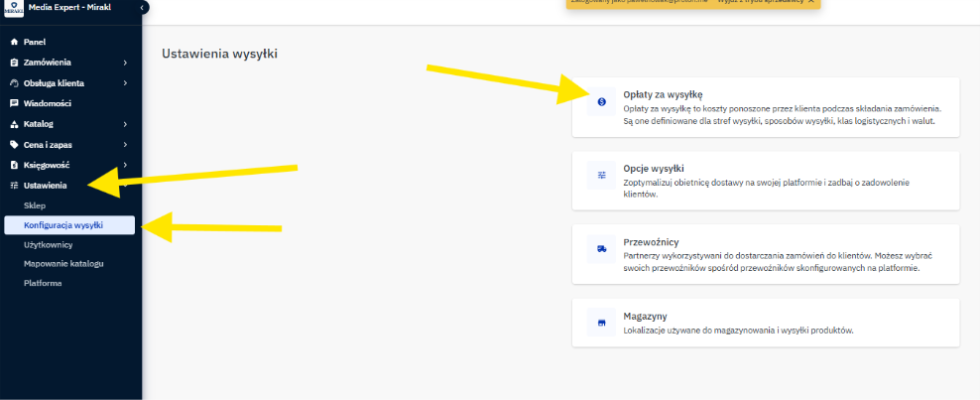Viewport: 980px width, 400px height.
Task: Click the Cena i zapas tag icon
Action: pyautogui.click(x=14, y=145)
